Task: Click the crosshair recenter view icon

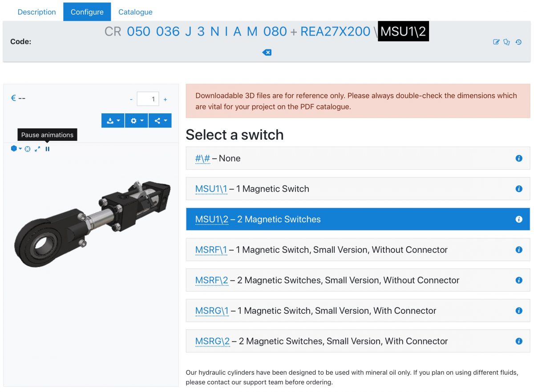Action: point(28,149)
